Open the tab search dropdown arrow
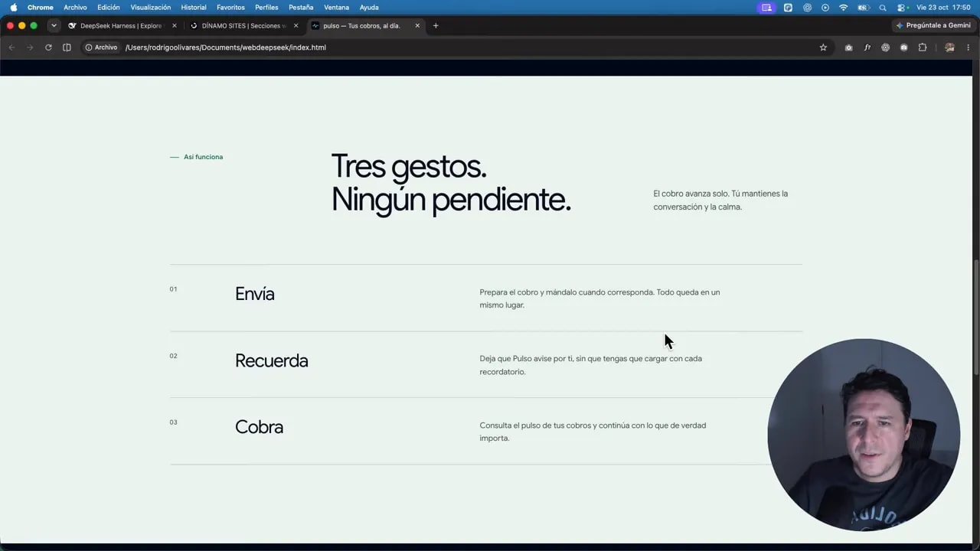Image resolution: width=980 pixels, height=551 pixels. [54, 25]
